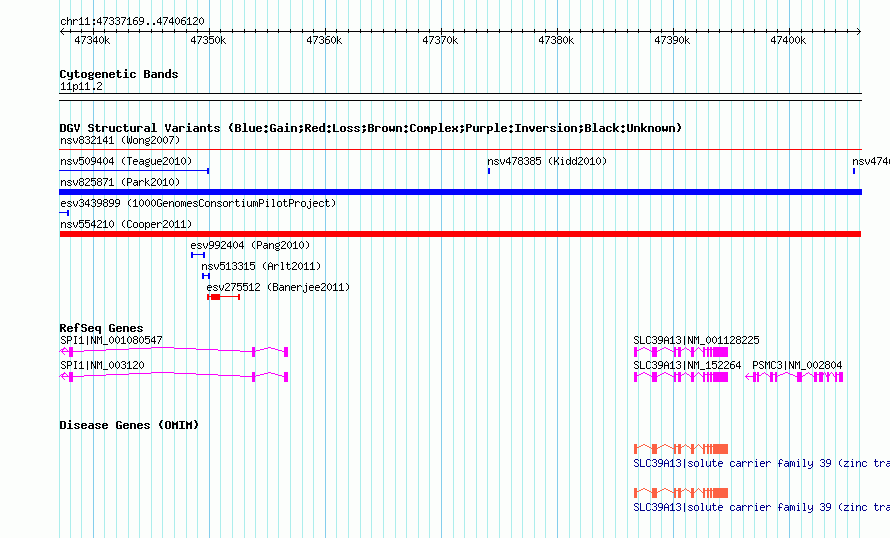Open esv992404 (Pang2010) variant label

[x=250, y=245]
